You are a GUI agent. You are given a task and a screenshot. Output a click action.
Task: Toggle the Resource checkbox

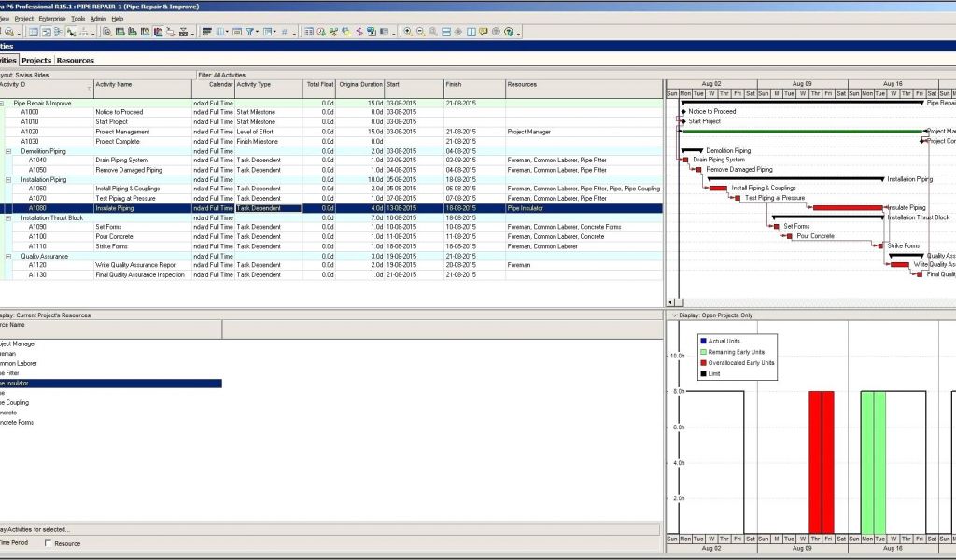pyautogui.click(x=49, y=543)
